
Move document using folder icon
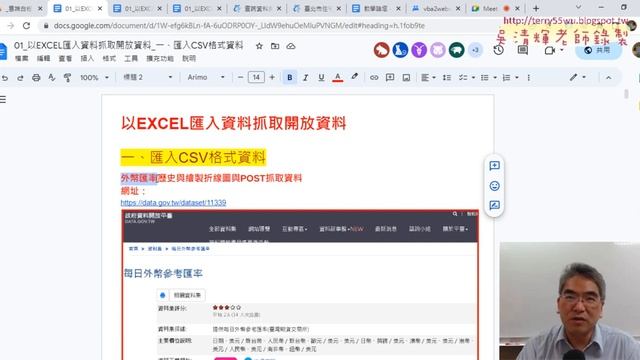pos(275,46)
